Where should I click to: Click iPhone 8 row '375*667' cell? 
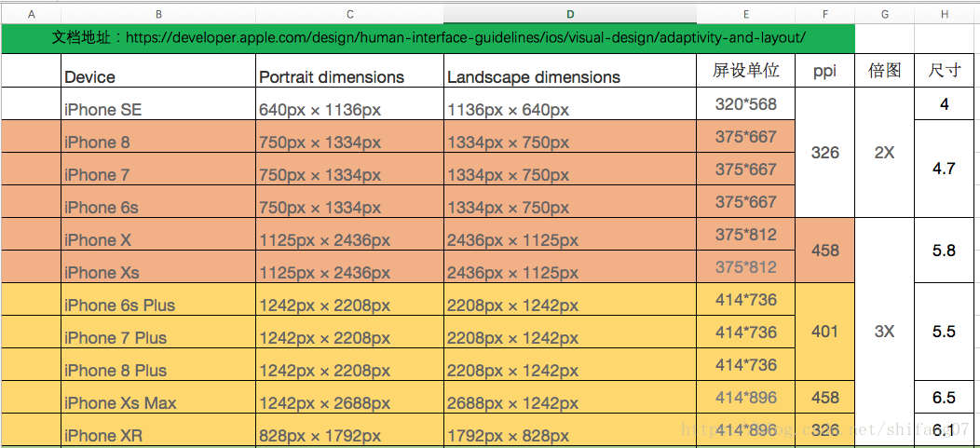[746, 136]
